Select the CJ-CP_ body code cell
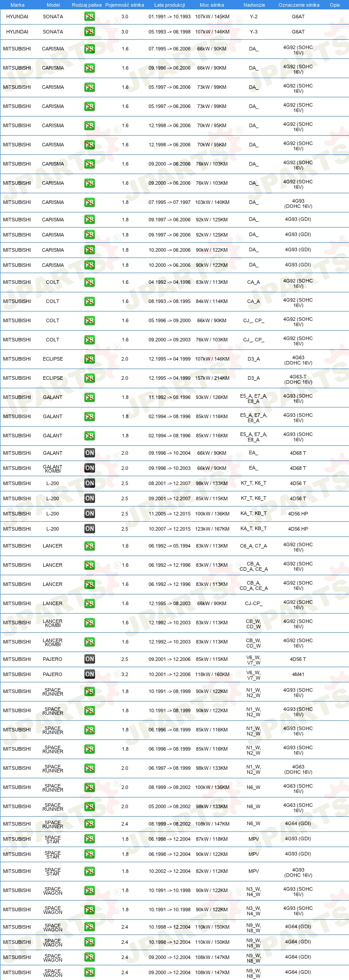This screenshot has height=980, width=349. click(253, 604)
